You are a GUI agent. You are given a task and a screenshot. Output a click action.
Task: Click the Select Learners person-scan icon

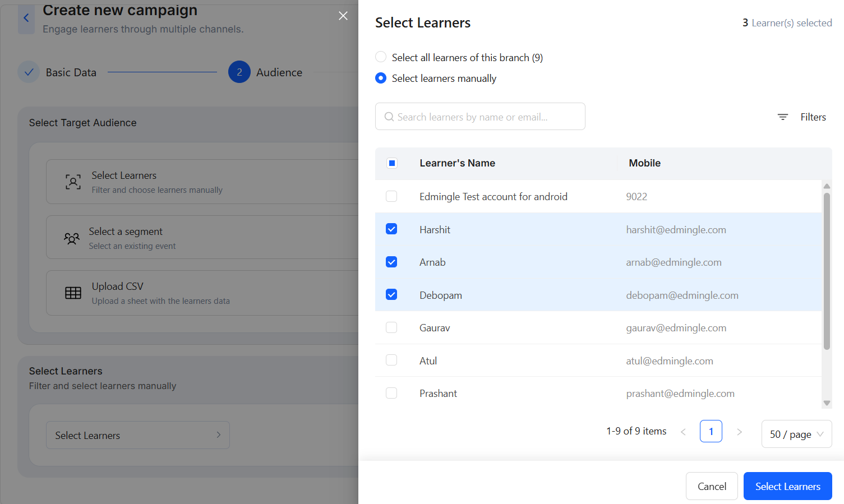(x=73, y=182)
